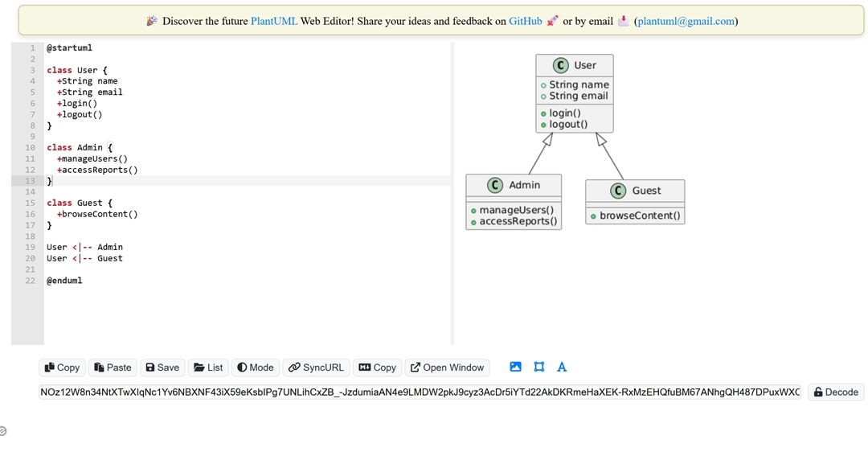
Task: Click 'manageUsers()' in the Admin diagram
Action: click(x=517, y=210)
